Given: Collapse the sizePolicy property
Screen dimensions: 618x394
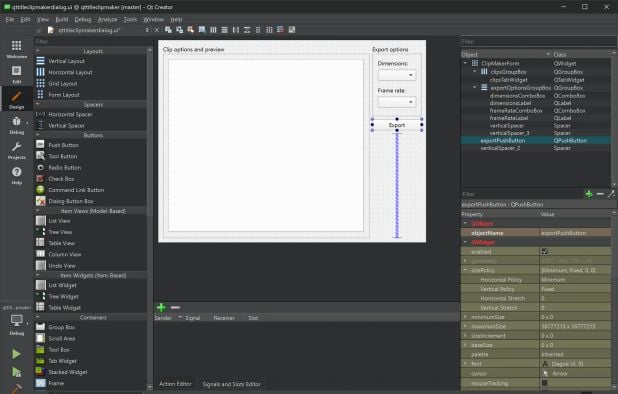Looking at the screenshot, I should click(465, 270).
